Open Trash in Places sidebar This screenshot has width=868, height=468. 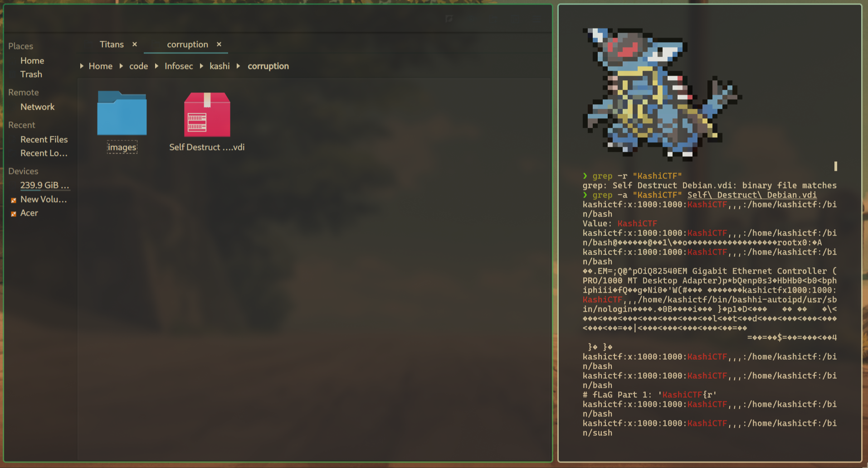31,74
